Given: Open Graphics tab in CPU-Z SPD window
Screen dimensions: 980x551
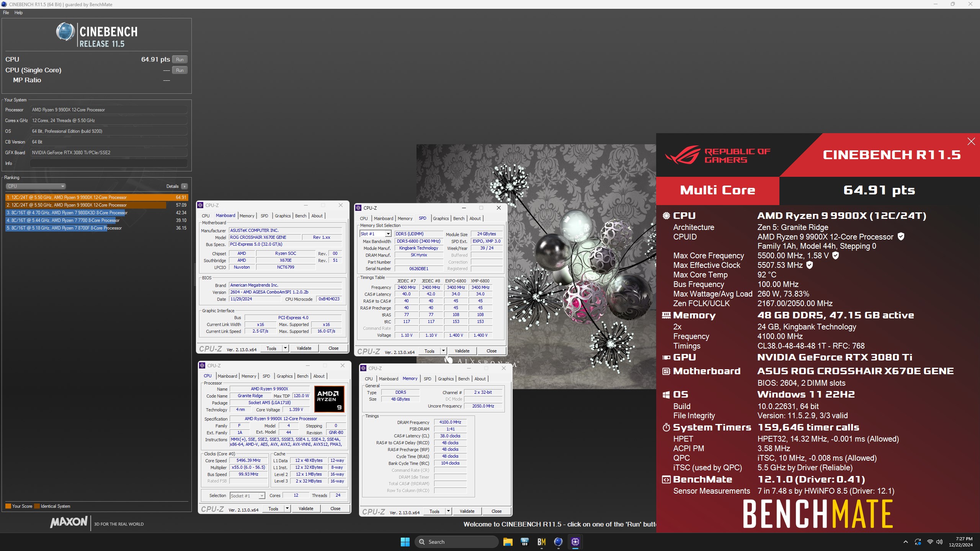Looking at the screenshot, I should [x=441, y=218].
